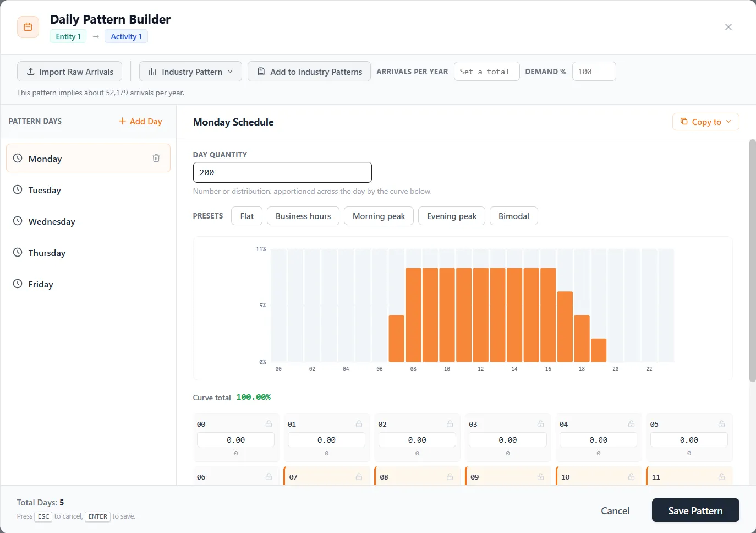Click the schedule panel vertical scrollbar
Viewport: 756px width, 533px height.
[752, 260]
